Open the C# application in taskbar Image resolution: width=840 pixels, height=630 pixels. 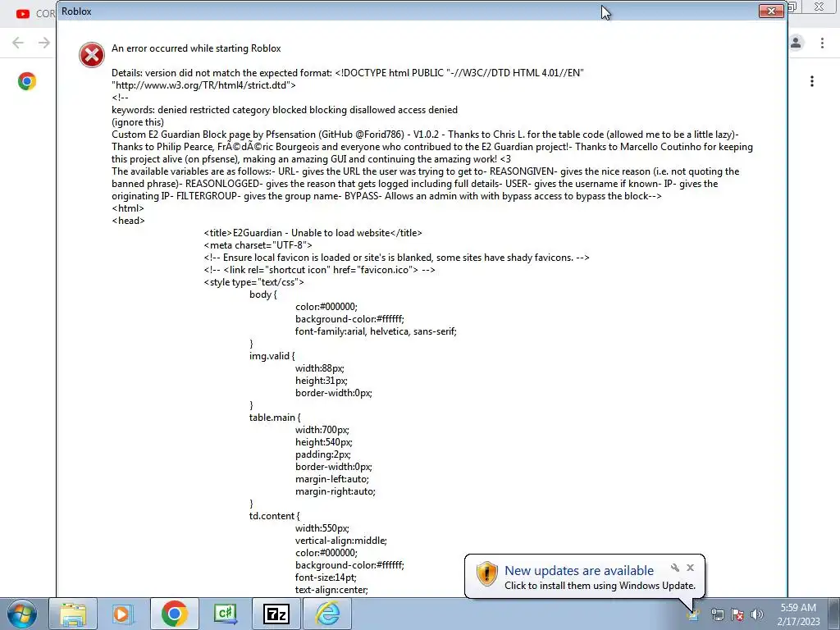(226, 614)
